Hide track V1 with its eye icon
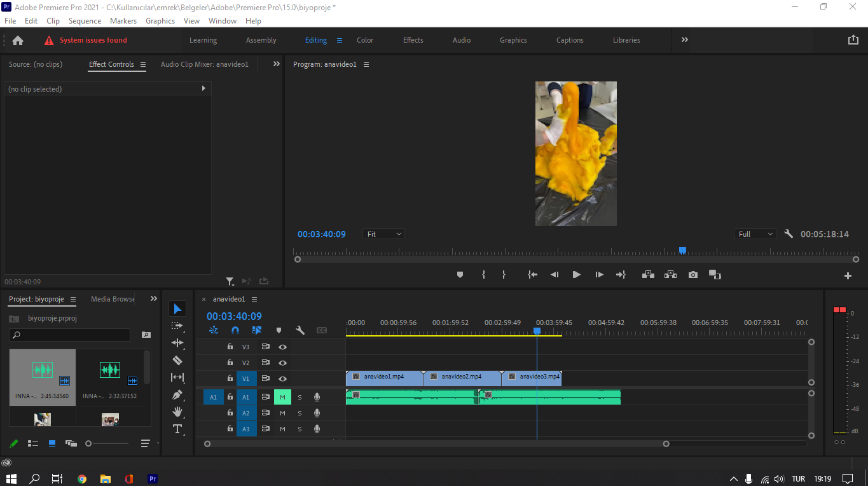 tap(282, 378)
